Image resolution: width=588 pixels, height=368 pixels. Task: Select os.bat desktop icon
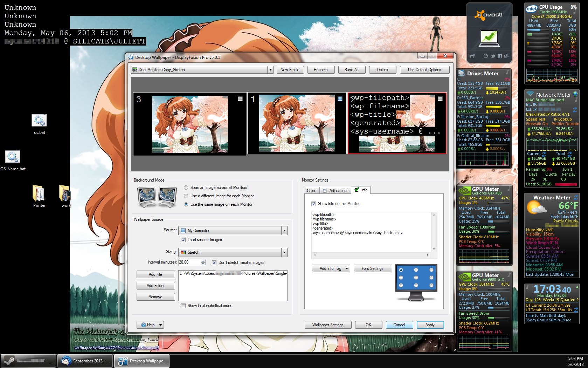coord(39,124)
